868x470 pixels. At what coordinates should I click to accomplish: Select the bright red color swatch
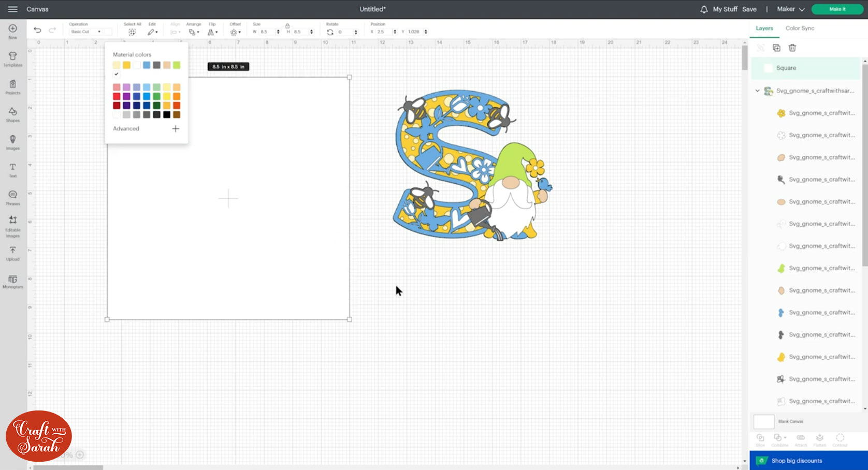pos(117,96)
